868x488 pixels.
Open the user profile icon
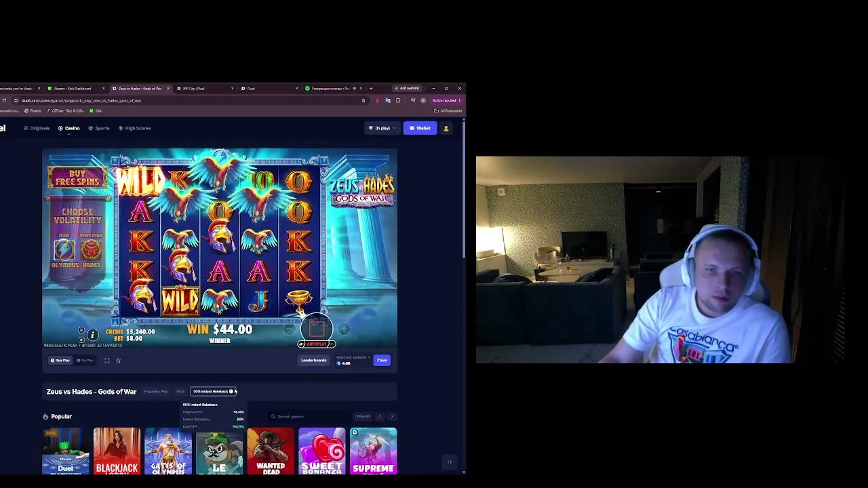coord(446,128)
